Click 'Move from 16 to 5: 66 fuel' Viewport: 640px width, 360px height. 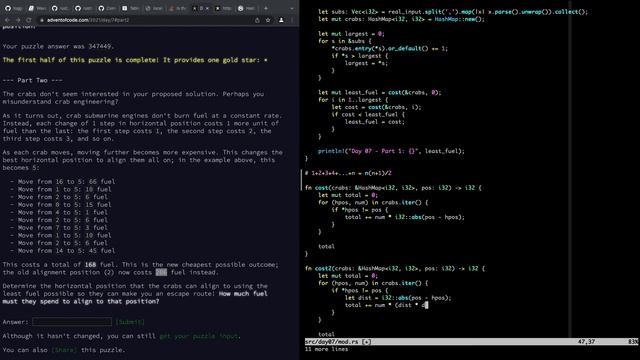(x=66, y=182)
